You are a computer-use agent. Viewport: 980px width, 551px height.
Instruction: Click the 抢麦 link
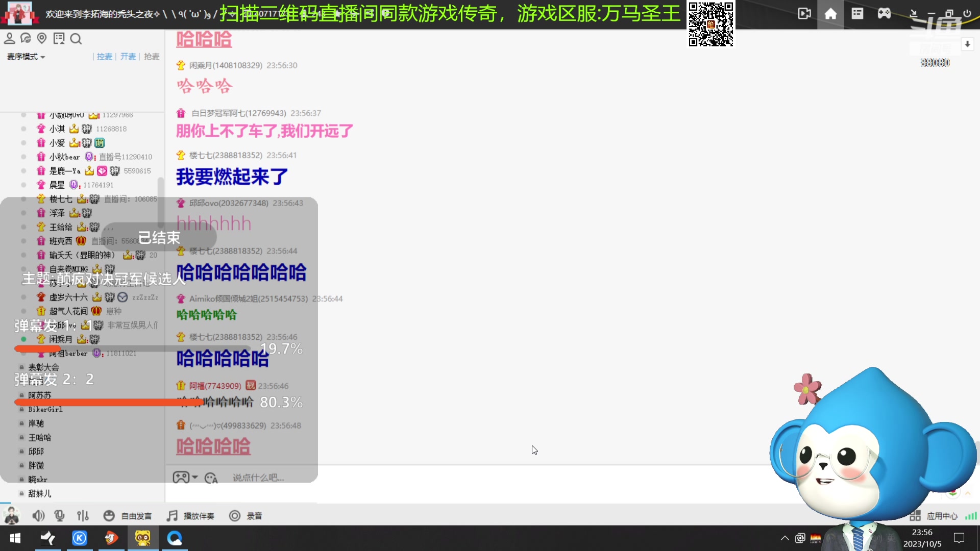click(152, 57)
